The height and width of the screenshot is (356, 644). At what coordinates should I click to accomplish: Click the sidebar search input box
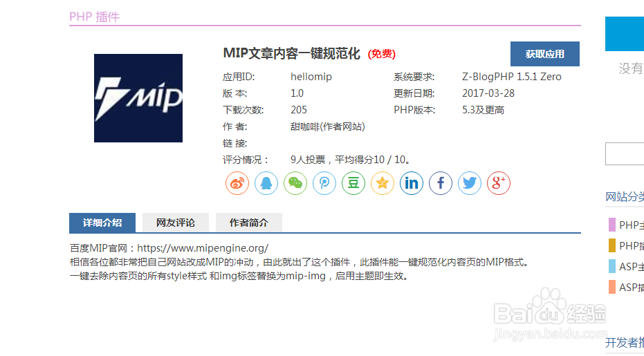pos(625,153)
